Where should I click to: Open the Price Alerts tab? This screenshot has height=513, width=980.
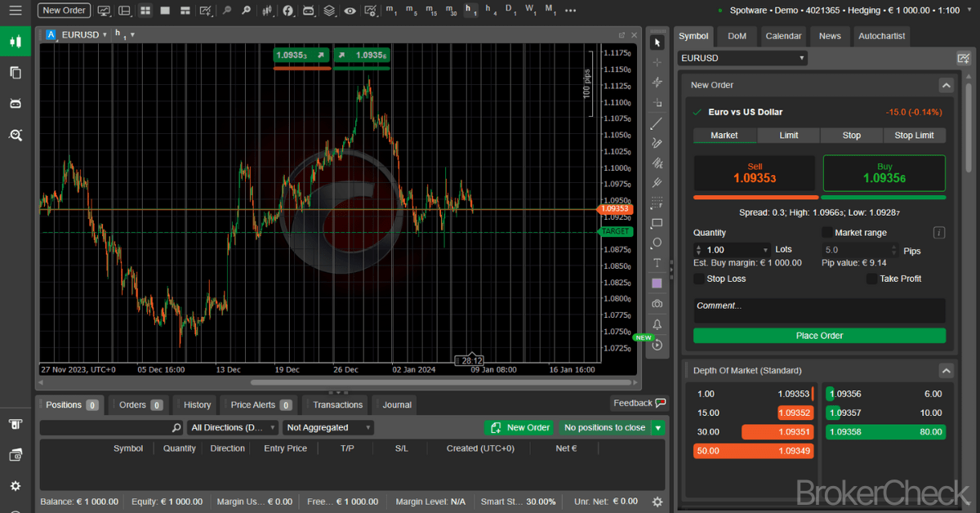pyautogui.click(x=261, y=405)
